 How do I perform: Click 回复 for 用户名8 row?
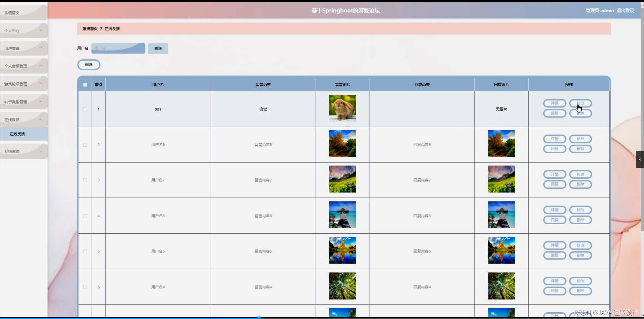point(555,149)
